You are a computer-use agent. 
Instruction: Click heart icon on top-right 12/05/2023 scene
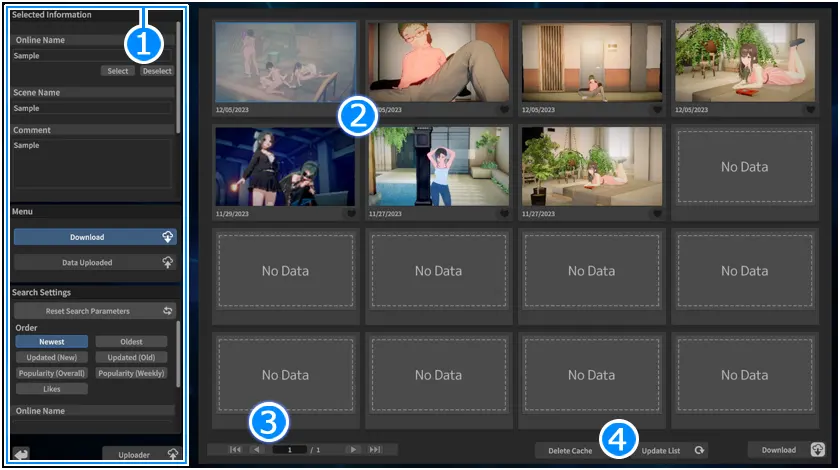pos(809,110)
